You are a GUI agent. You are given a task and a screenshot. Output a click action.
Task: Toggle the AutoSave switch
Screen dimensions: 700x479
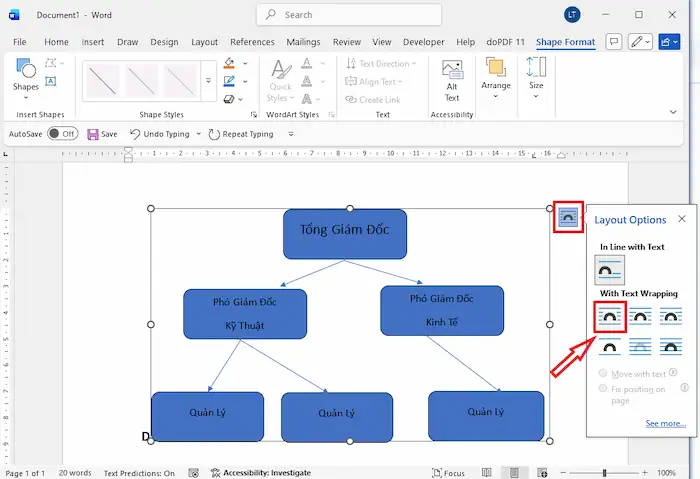[x=62, y=134]
